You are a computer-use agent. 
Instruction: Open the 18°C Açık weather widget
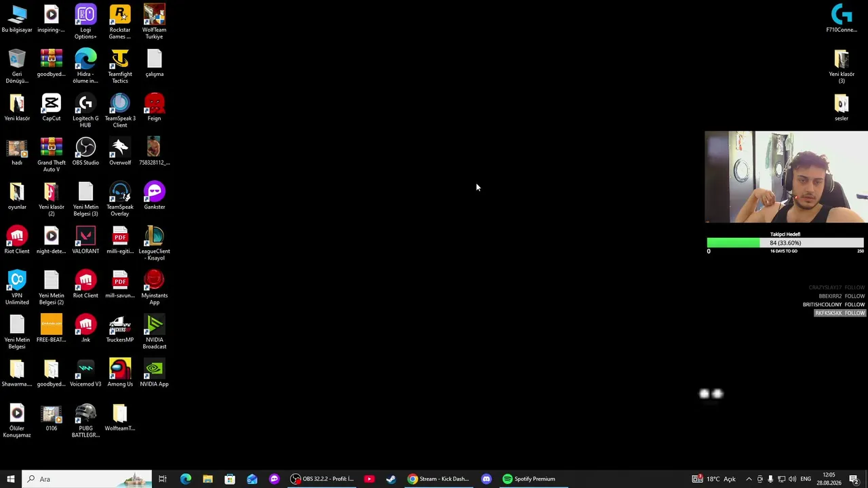click(714, 479)
